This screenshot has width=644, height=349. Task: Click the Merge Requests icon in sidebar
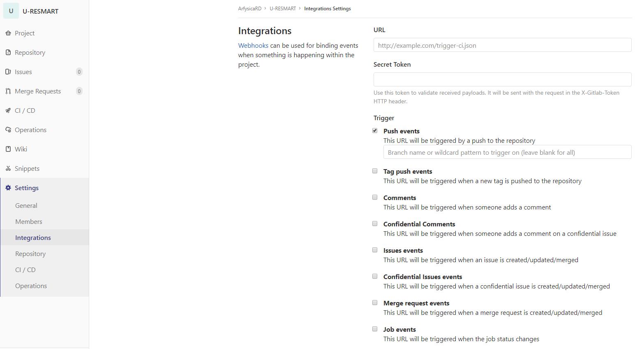point(8,91)
